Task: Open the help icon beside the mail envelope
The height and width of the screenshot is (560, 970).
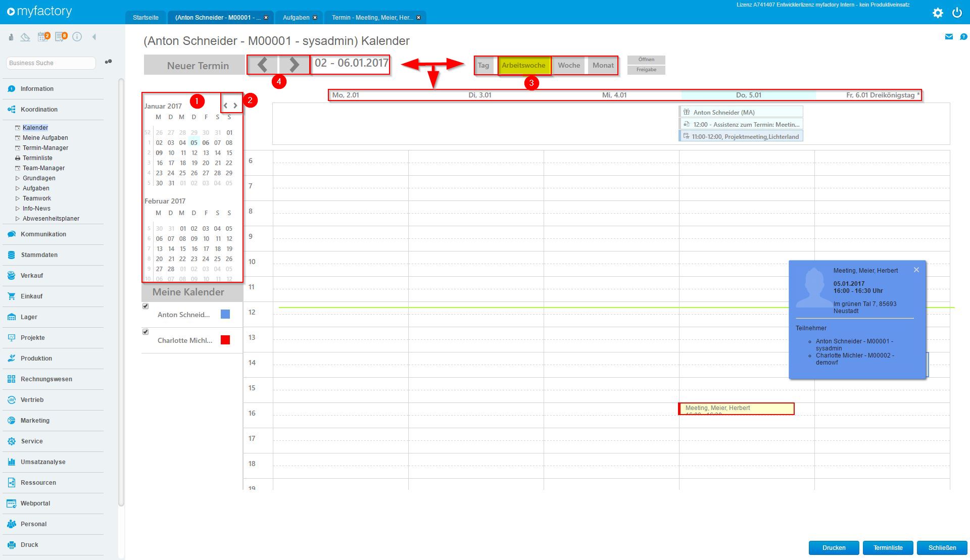Action: tap(963, 36)
